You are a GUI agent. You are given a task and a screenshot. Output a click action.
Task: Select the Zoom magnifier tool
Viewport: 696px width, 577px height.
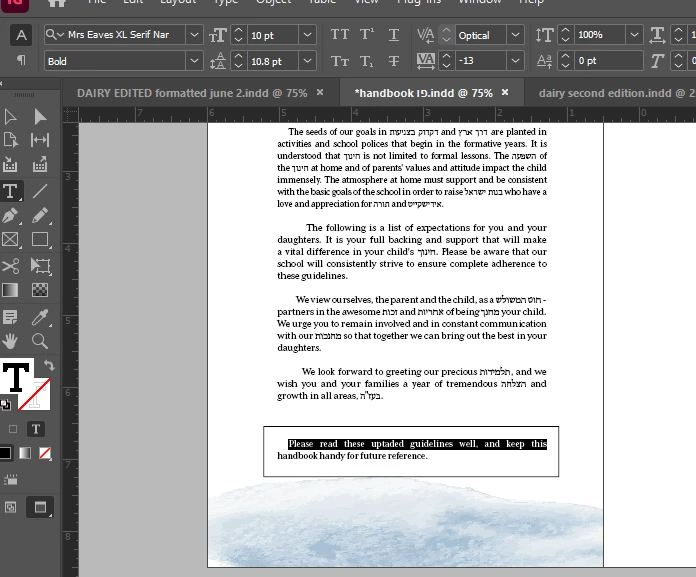pos(40,341)
